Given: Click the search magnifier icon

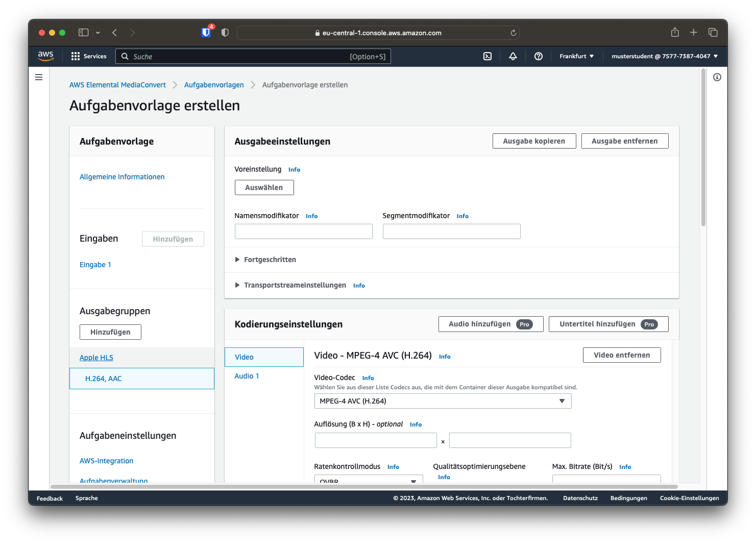Looking at the screenshot, I should (125, 56).
